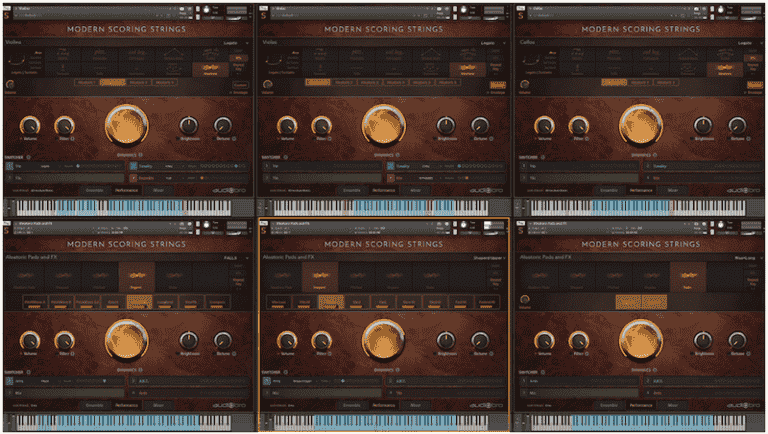The height and width of the screenshot is (434, 768).
Task: Open the Ensemble tab in the RiserLong instrument
Action: tap(609, 405)
